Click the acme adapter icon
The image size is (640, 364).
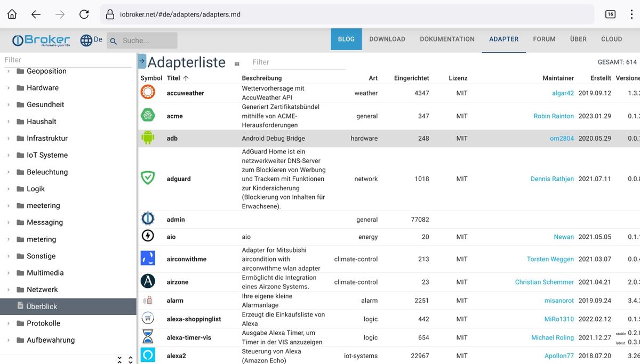(148, 115)
